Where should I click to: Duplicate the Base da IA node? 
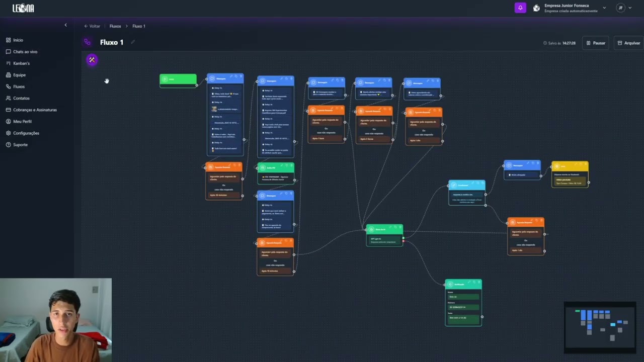click(x=395, y=227)
